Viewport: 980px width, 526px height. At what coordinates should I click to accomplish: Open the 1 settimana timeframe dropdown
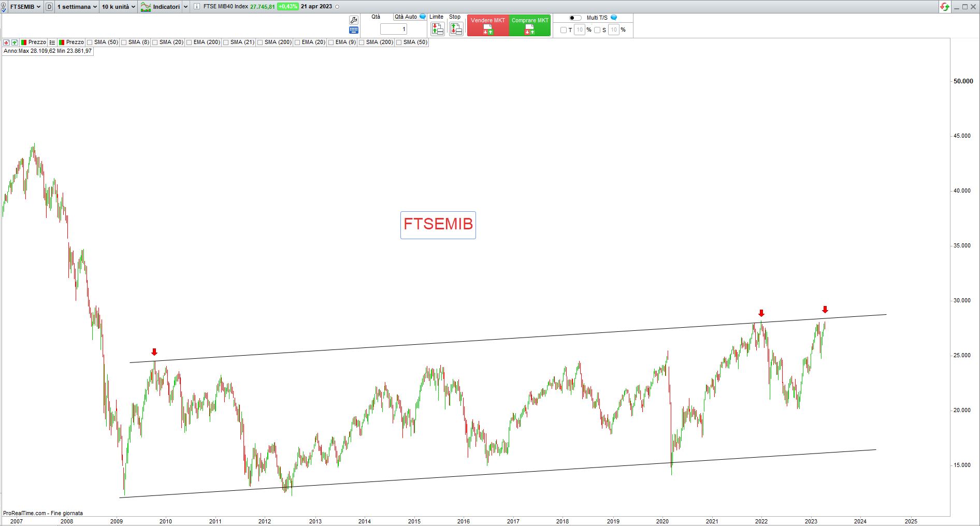click(77, 7)
